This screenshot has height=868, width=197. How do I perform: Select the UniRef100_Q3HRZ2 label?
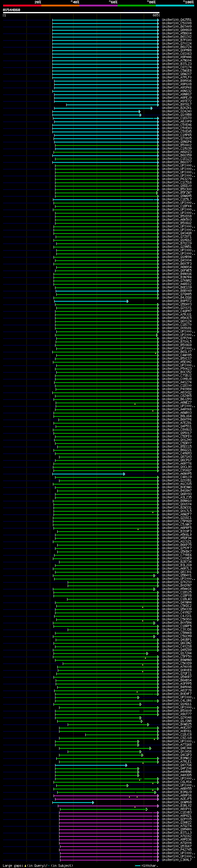pos(177,822)
